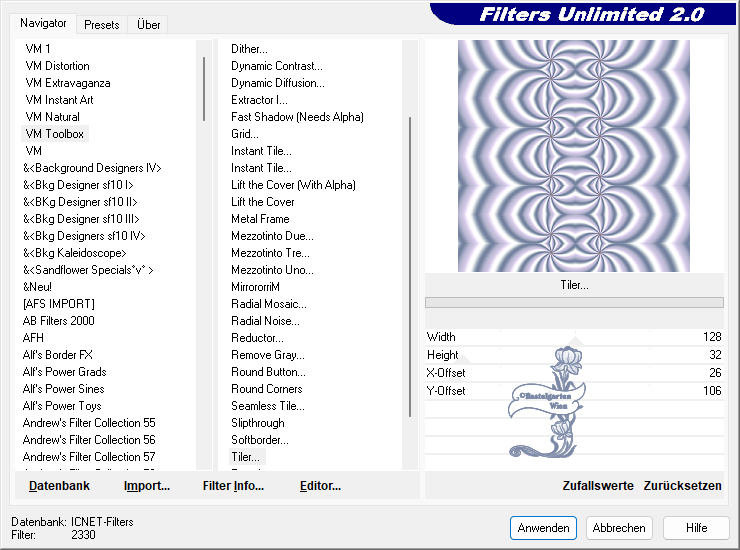
Task: Switch to the Presets tab
Action: pos(101,24)
